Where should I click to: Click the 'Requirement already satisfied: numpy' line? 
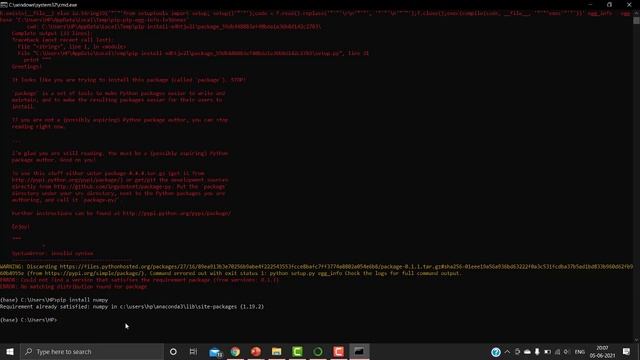[x=132, y=307]
